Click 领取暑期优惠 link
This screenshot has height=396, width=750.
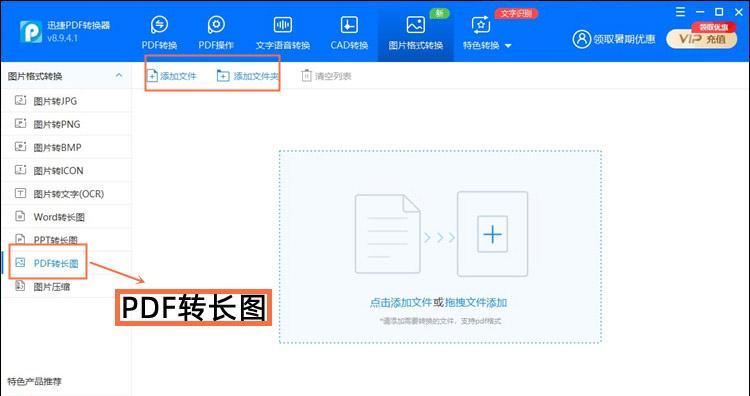click(x=624, y=39)
